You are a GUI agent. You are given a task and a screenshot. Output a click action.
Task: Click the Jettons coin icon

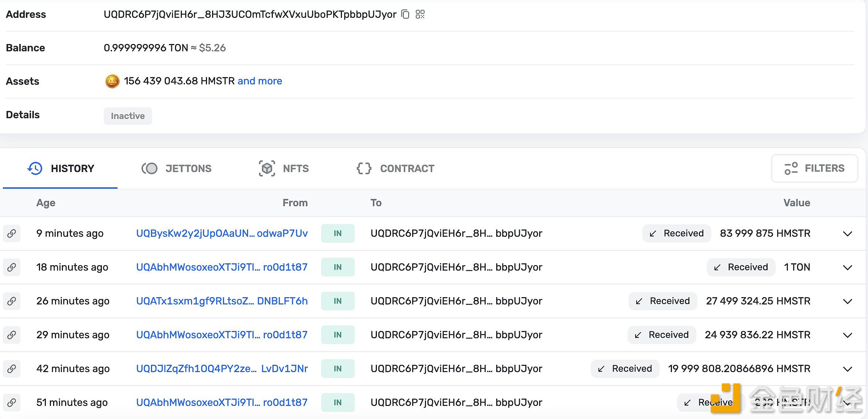click(150, 168)
